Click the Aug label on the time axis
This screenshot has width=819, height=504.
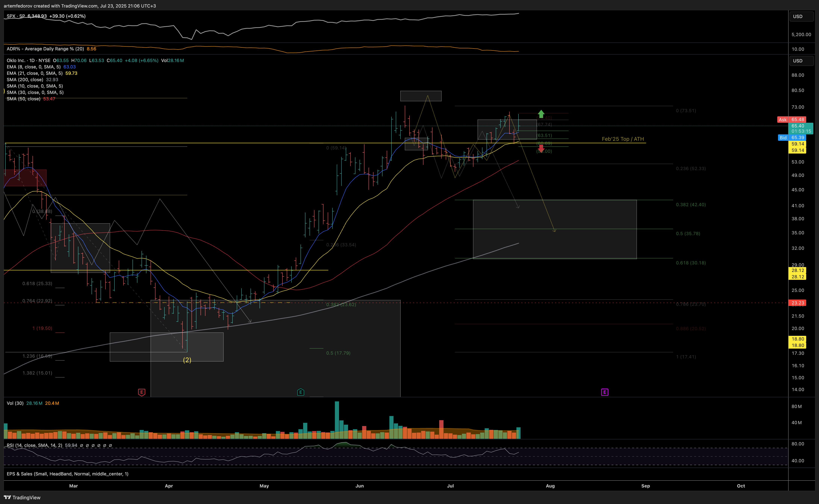(550, 486)
